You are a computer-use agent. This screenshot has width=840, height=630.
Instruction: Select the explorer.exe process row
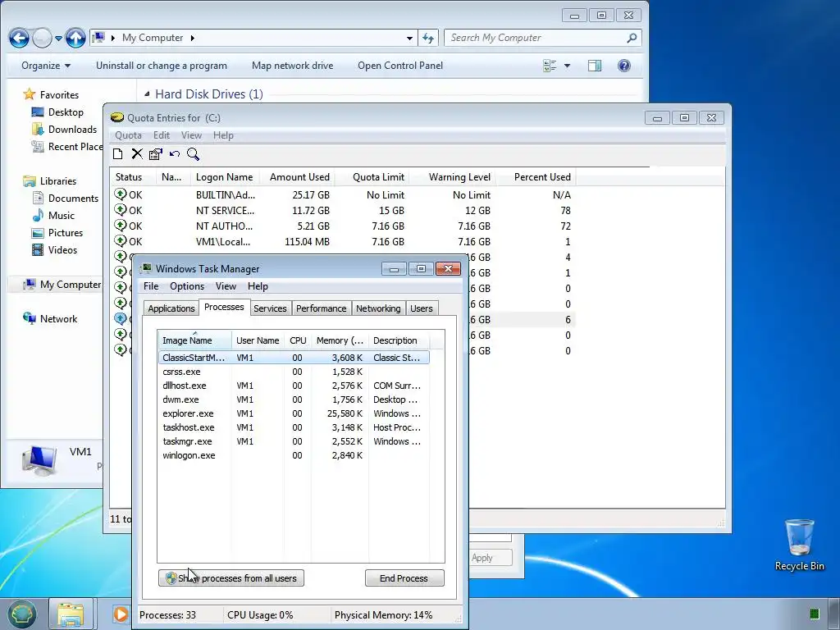[x=293, y=413]
